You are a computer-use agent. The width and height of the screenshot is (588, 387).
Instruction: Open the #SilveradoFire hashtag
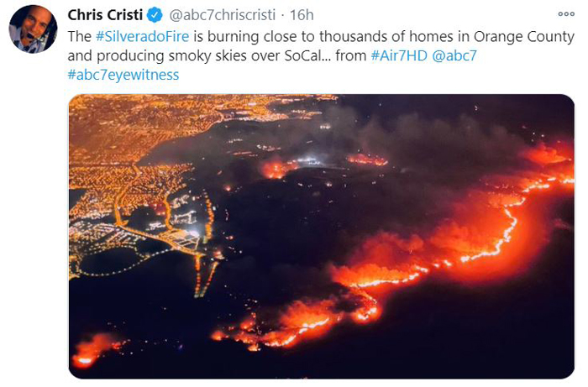[143, 37]
